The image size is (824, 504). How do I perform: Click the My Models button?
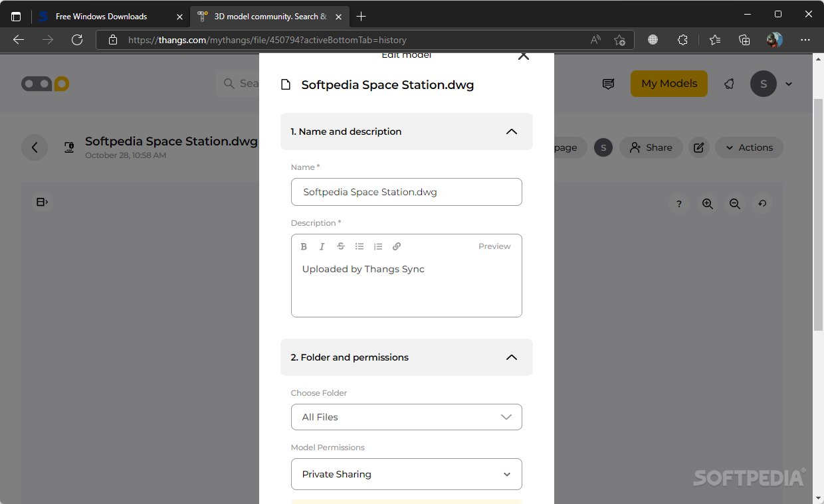coord(669,84)
